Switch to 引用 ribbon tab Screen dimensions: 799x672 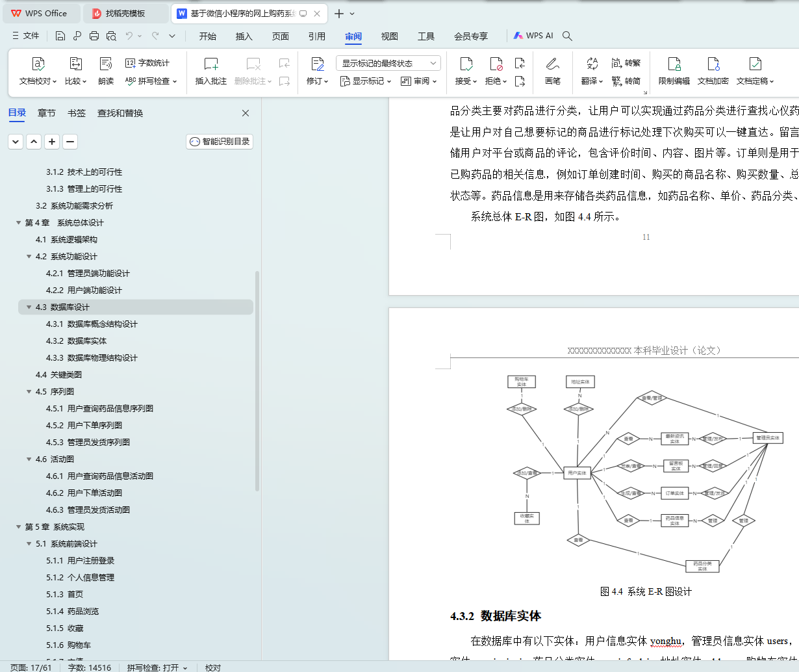(x=317, y=36)
